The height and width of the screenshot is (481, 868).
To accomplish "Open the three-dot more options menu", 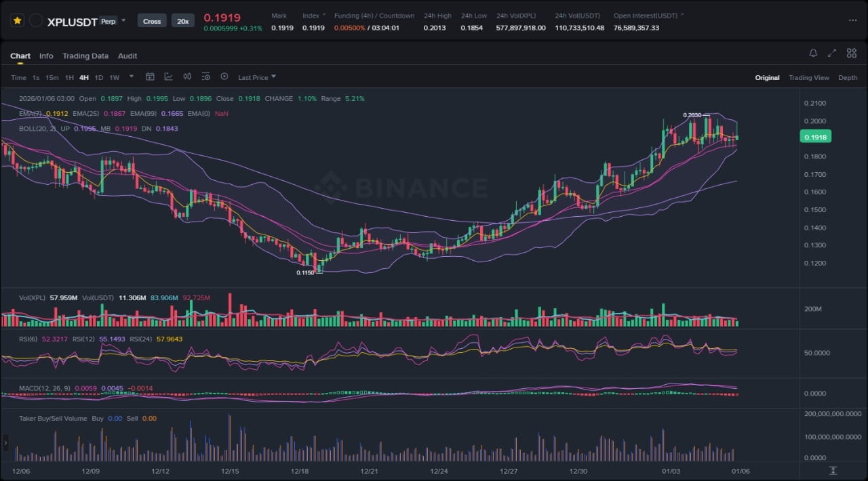I will pyautogui.click(x=852, y=21).
